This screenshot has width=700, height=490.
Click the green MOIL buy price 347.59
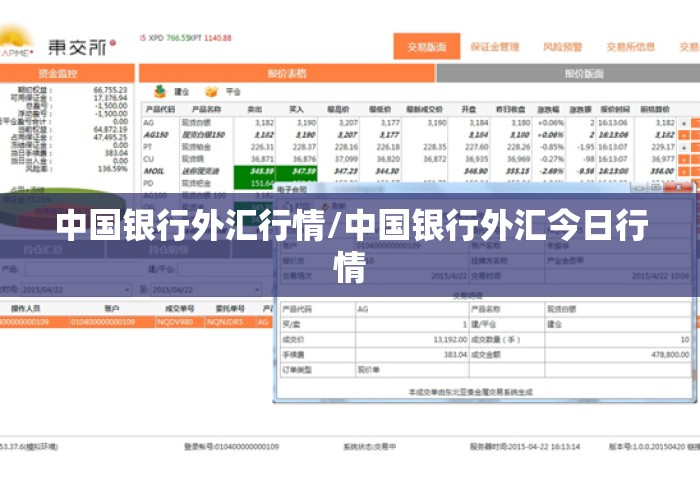(x=297, y=171)
